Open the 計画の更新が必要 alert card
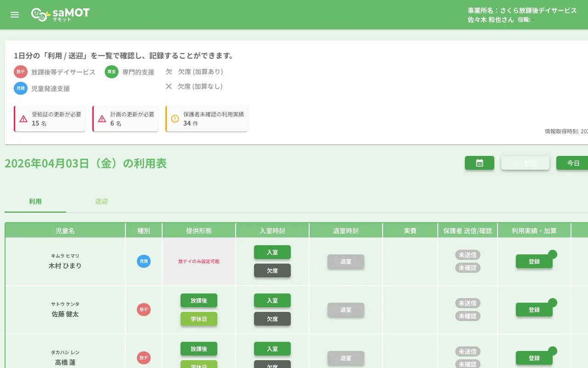Image resolution: width=588 pixels, height=368 pixels. click(125, 119)
